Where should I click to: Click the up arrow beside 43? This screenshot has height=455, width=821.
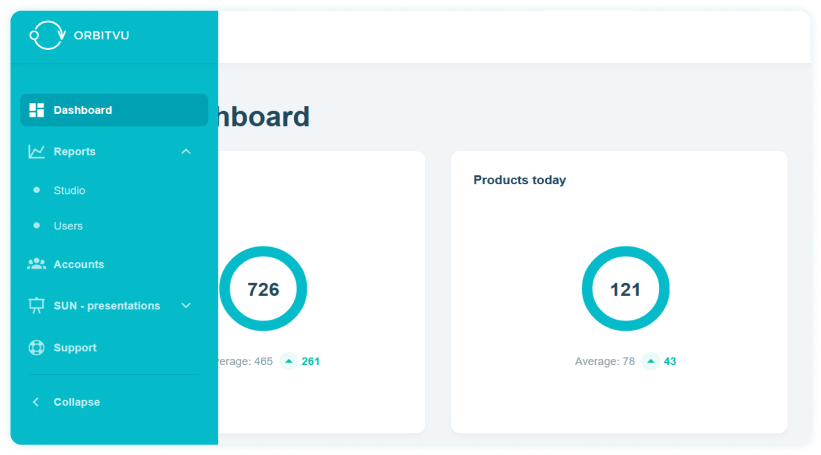[650, 361]
